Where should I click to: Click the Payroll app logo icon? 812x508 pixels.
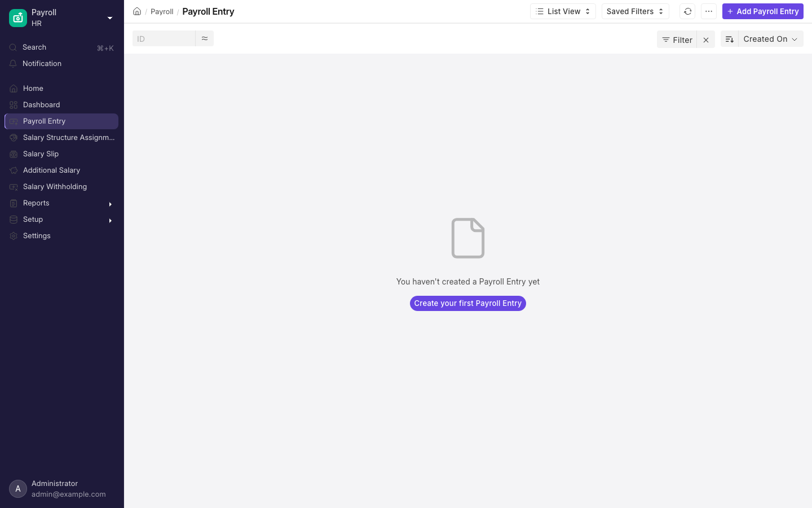18,18
